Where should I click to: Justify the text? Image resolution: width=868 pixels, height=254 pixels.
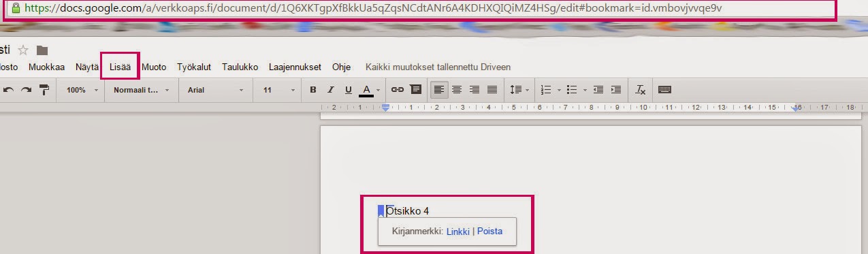coord(492,90)
